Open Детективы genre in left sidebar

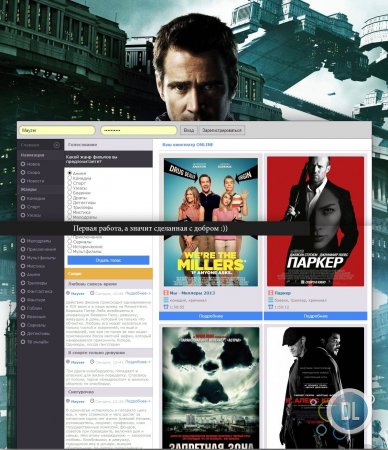click(x=38, y=333)
